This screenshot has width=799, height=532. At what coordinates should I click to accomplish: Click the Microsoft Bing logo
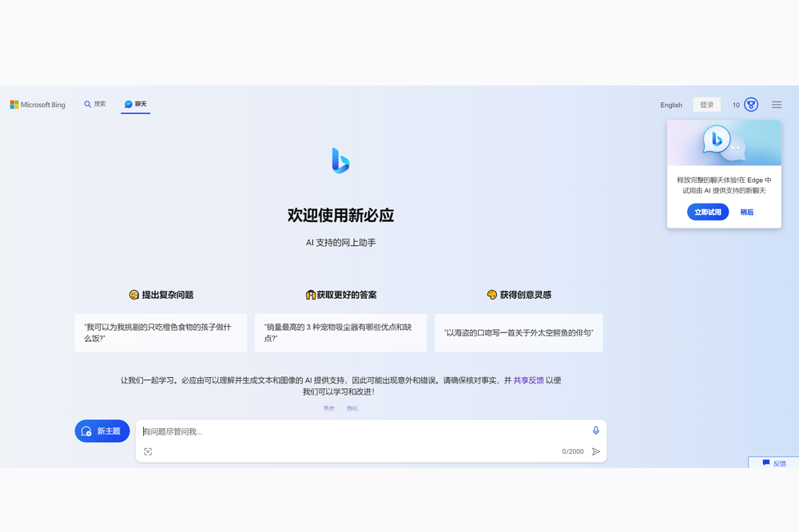click(x=38, y=105)
